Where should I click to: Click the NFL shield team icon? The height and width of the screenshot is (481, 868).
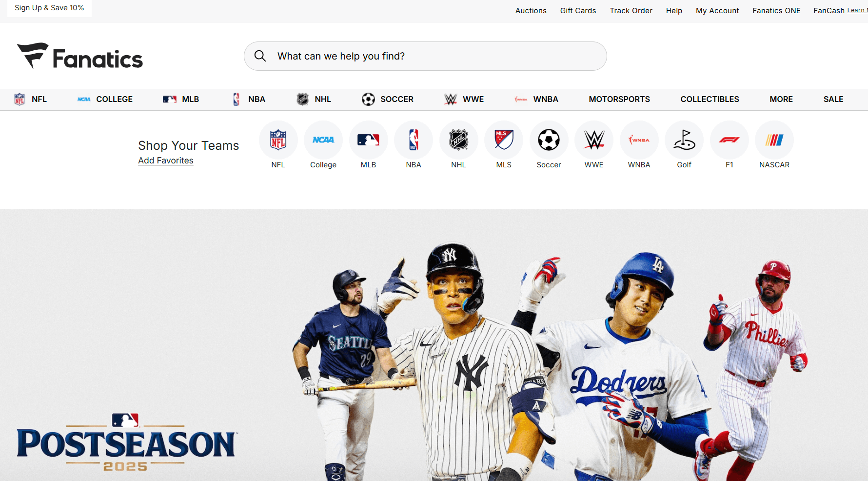(x=278, y=140)
